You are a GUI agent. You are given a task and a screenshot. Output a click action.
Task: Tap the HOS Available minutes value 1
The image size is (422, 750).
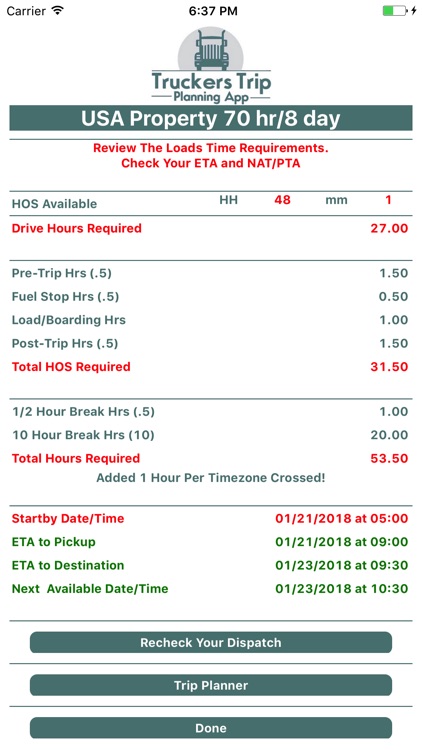pyautogui.click(x=389, y=200)
